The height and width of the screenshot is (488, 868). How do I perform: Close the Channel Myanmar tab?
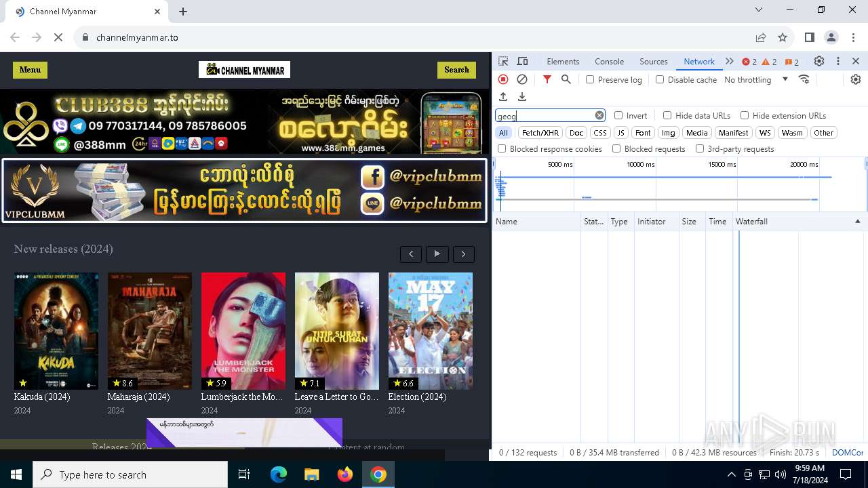tap(157, 12)
